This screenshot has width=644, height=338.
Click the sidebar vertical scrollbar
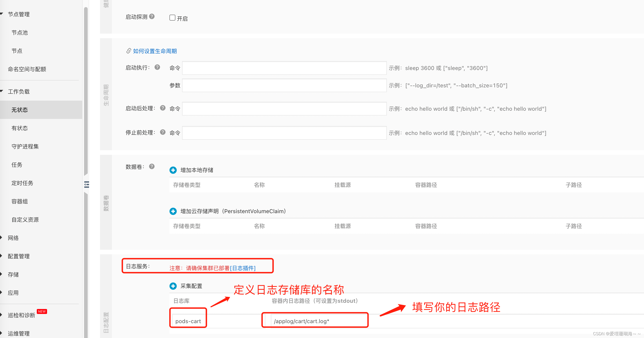[86, 91]
